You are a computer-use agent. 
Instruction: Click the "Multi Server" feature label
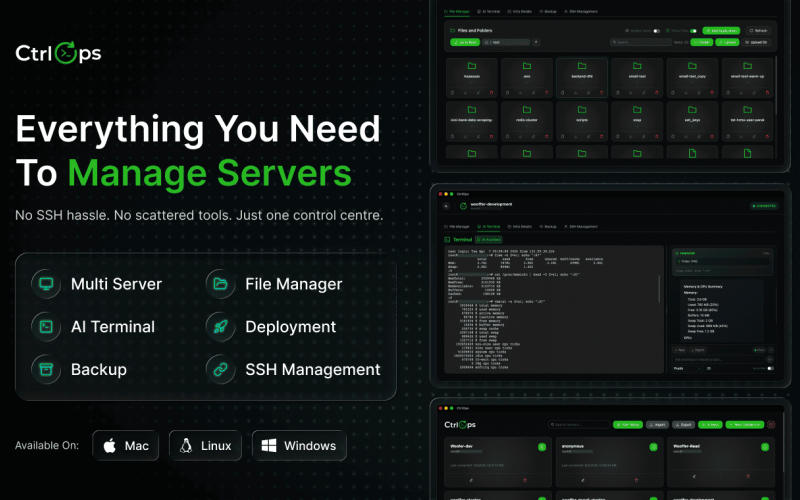pyautogui.click(x=116, y=284)
